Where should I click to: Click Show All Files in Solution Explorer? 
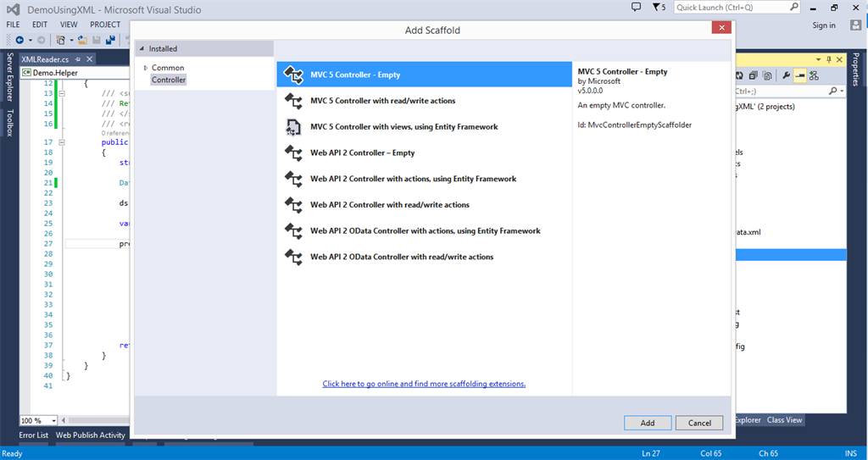pos(767,76)
